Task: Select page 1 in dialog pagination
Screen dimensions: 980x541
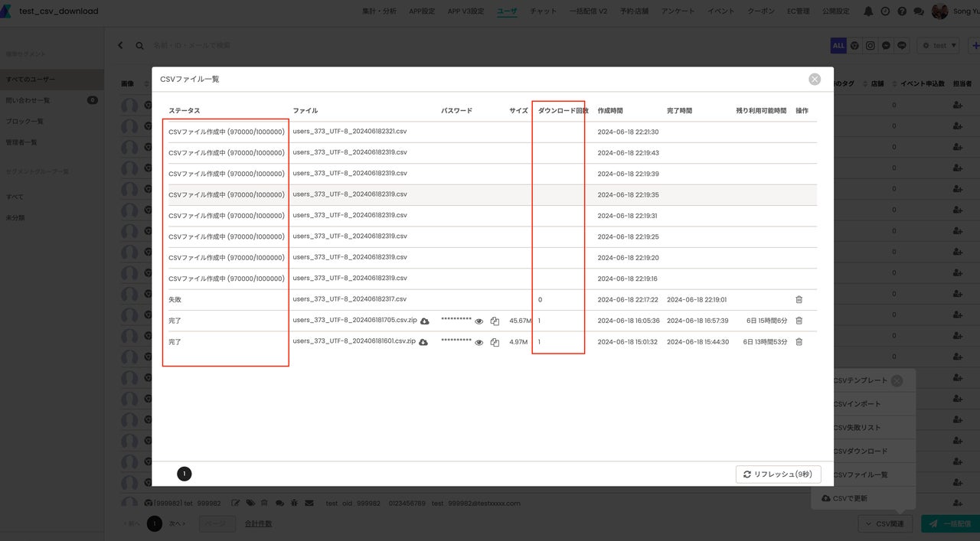Action: [184, 474]
